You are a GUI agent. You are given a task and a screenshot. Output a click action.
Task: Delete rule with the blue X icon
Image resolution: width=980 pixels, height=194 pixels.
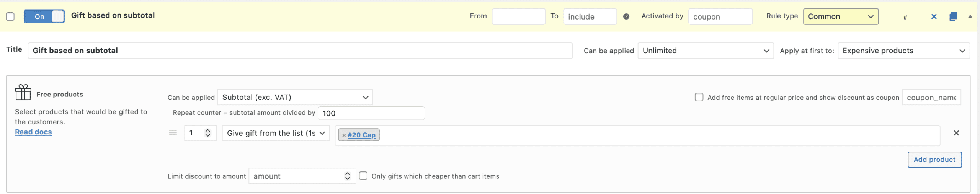(934, 16)
